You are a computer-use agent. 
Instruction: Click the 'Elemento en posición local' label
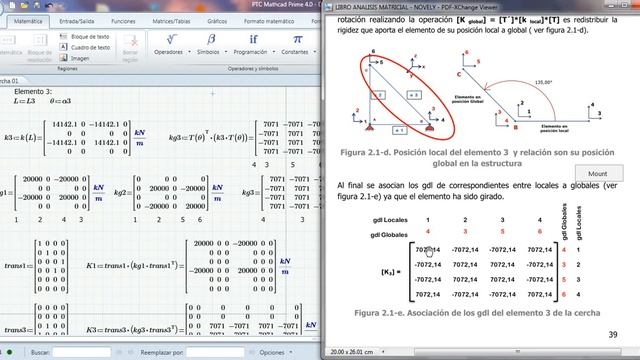(x=554, y=129)
